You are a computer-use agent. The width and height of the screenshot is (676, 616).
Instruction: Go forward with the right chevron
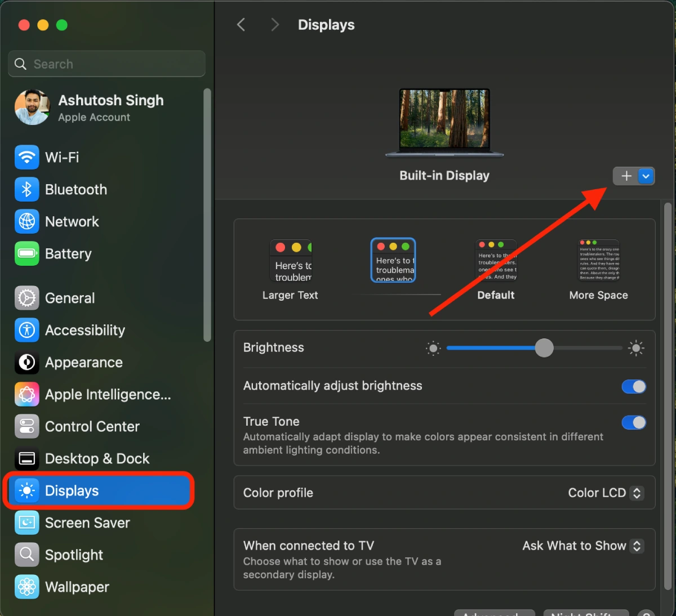pyautogui.click(x=275, y=24)
